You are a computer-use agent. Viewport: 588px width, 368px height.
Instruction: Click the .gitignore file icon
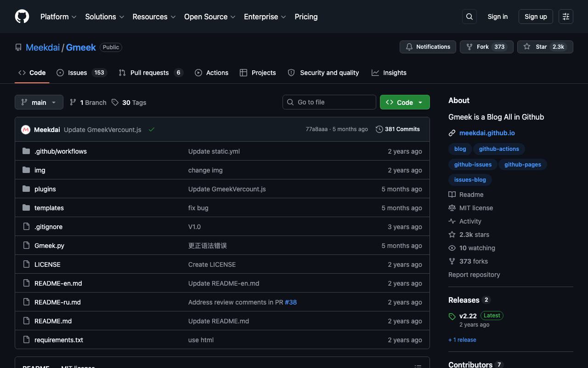(x=26, y=226)
